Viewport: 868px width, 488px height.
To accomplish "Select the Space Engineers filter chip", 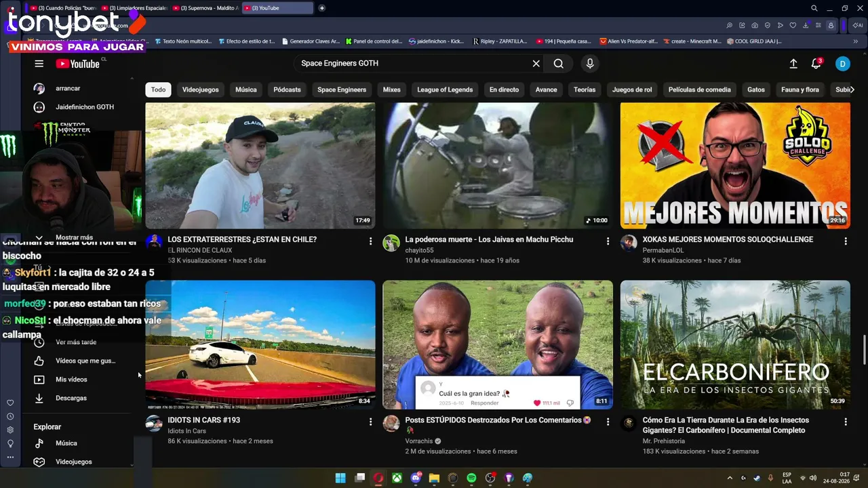I will tap(342, 89).
